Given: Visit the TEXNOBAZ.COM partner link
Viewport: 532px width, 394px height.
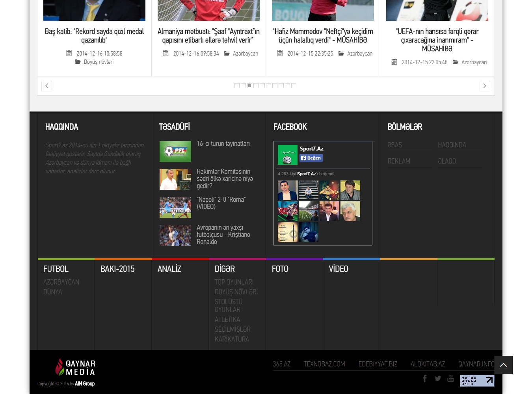Looking at the screenshot, I should [324, 364].
